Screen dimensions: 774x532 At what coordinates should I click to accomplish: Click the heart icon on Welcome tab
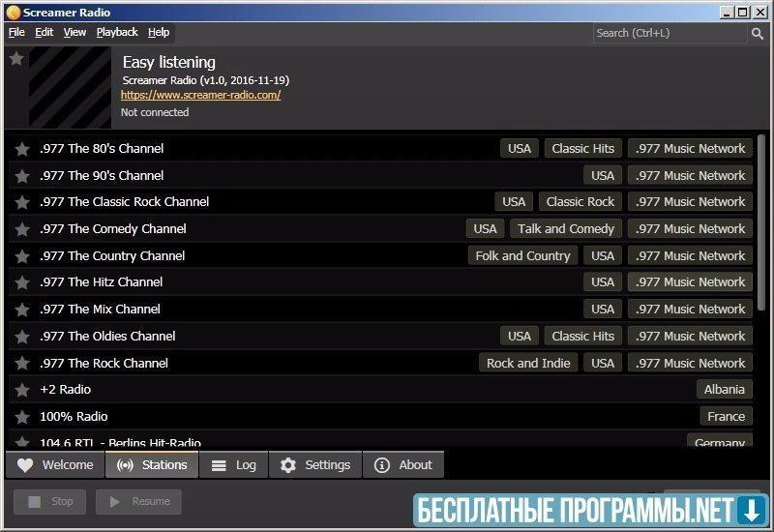coord(25,465)
